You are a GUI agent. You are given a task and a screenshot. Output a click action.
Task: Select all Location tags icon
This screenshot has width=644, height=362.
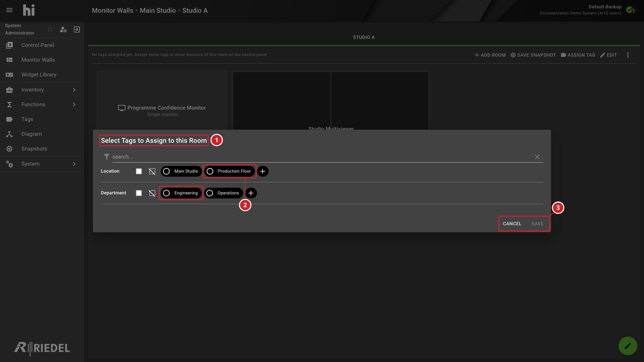(139, 171)
